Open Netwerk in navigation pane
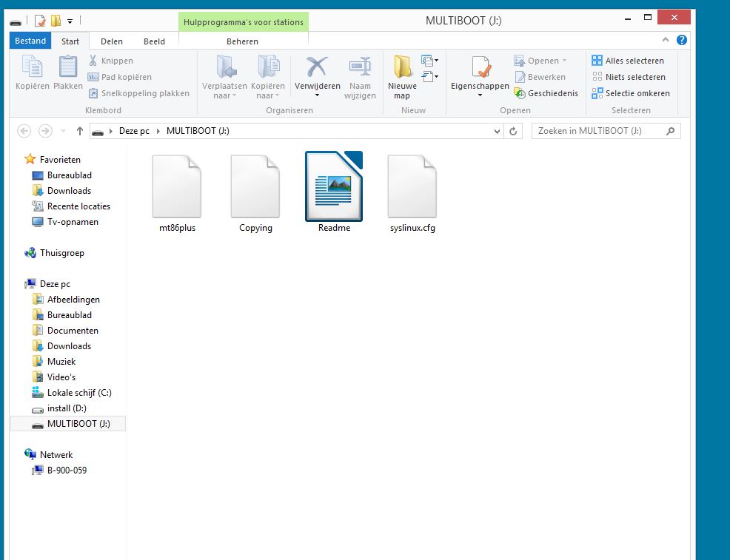The width and height of the screenshot is (730, 560). tap(49, 455)
